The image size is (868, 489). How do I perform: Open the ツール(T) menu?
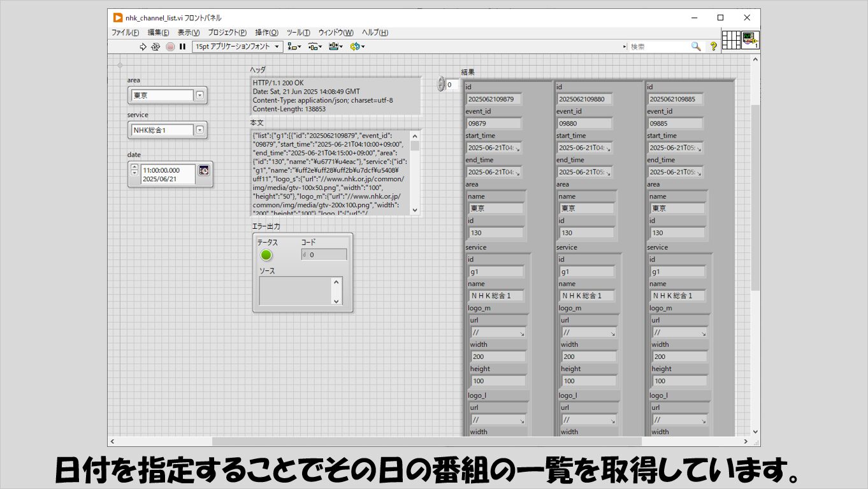[x=298, y=33]
